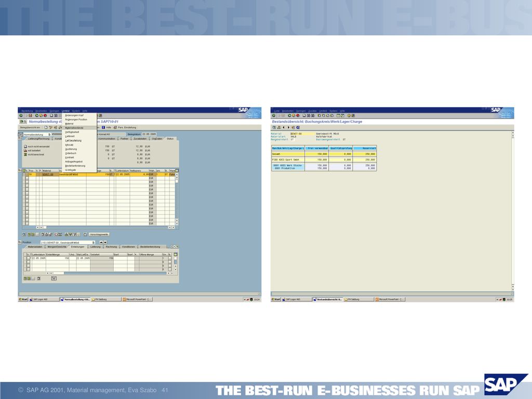The height and width of the screenshot is (399, 532).
Task: Click next item down arrow beside Position field
Action: tap(105, 243)
